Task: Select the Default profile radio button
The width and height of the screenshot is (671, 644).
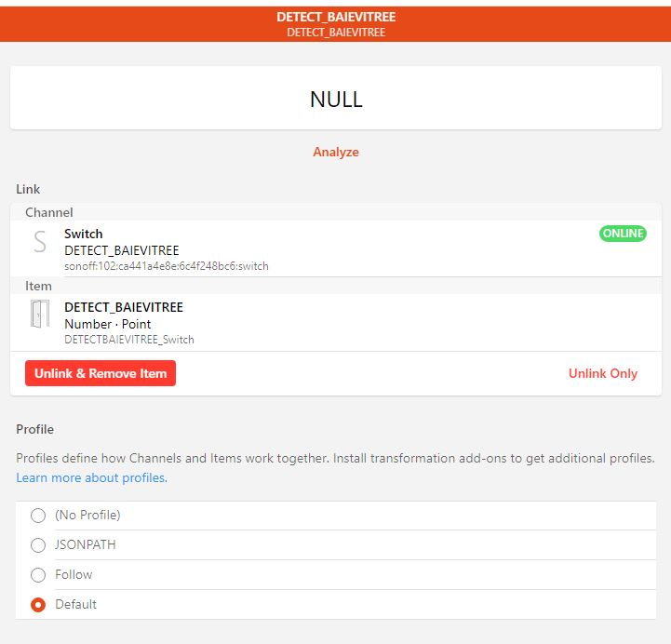Action: (38, 605)
